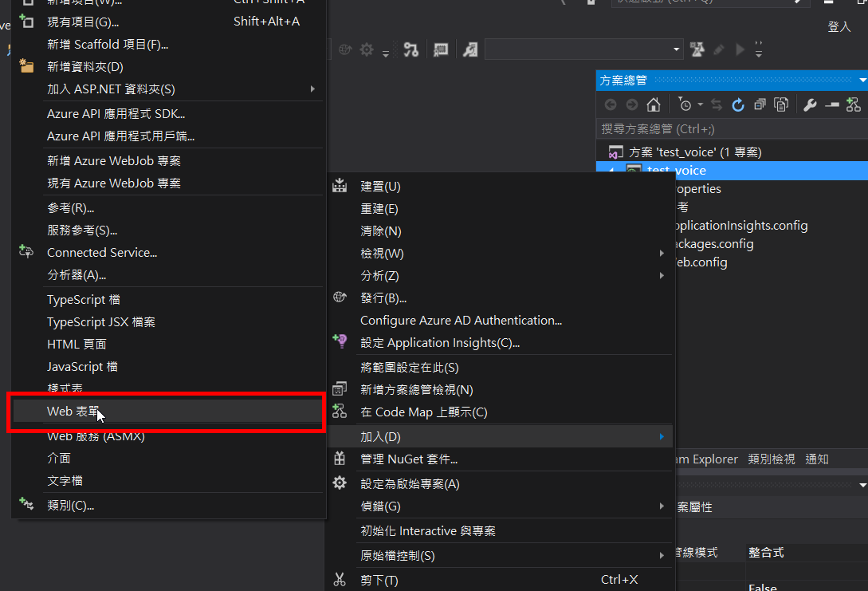Open the Solution Explorer window options arrow

point(862,81)
